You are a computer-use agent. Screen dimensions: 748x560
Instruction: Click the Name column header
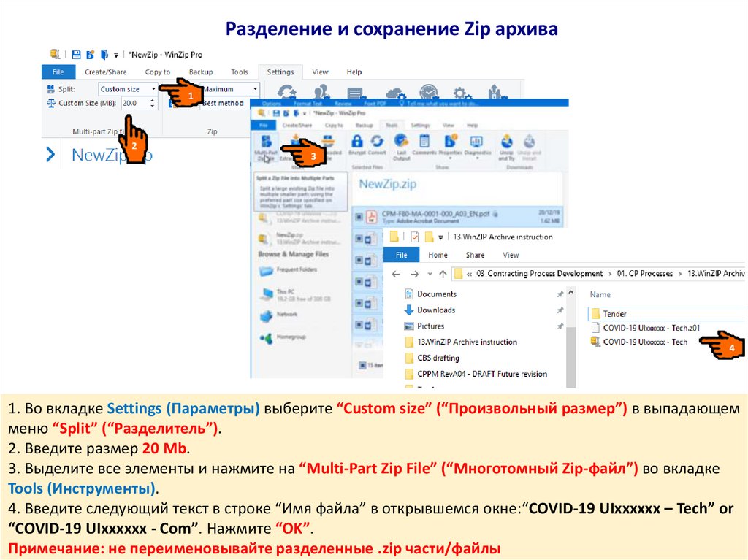(x=600, y=294)
